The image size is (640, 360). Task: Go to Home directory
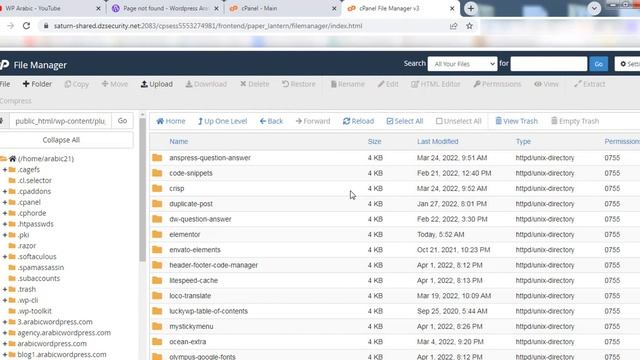171,121
